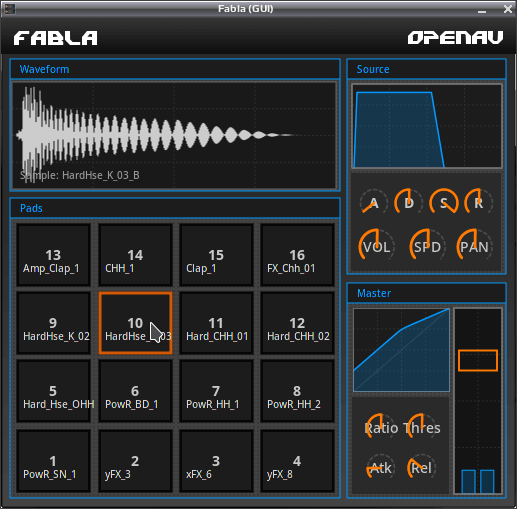This screenshot has width=517, height=509.
Task: Click the sample name HardHse_K_03_B text
Action: point(101,175)
